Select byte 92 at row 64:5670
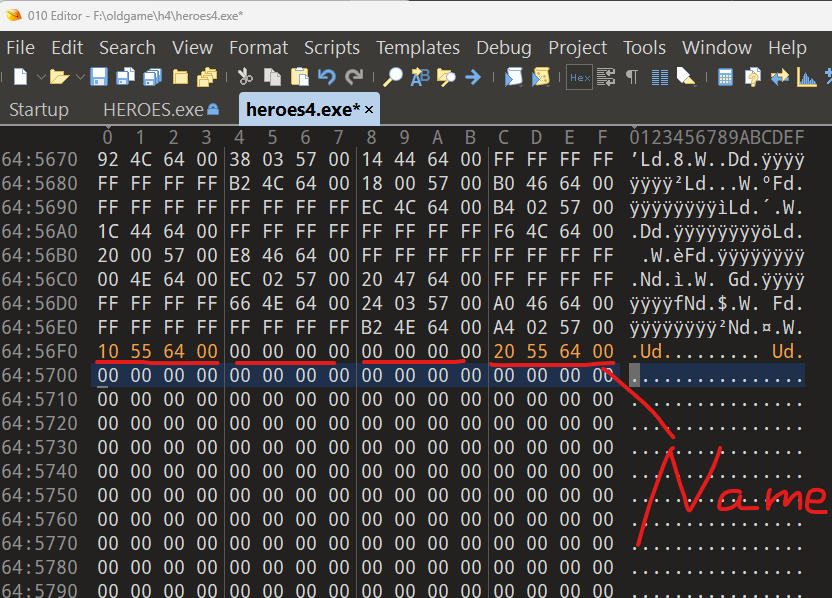Viewport: 832px width, 598px height. 108,159
